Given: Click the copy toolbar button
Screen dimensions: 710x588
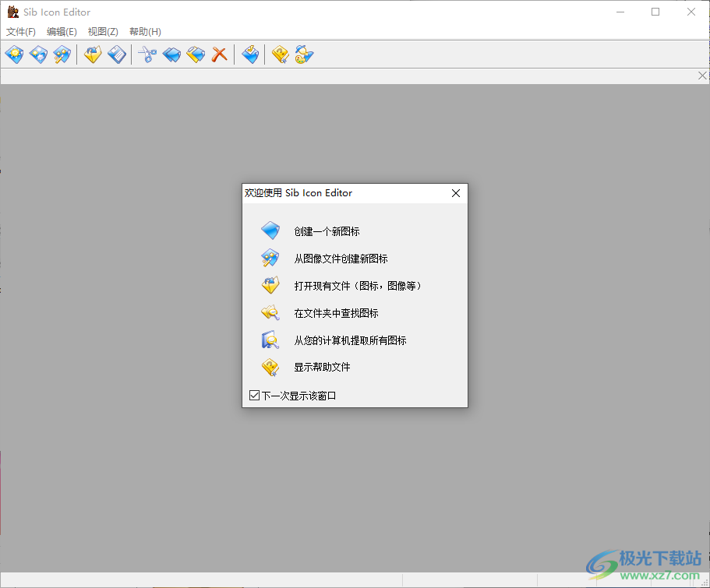Looking at the screenshot, I should coord(171,55).
